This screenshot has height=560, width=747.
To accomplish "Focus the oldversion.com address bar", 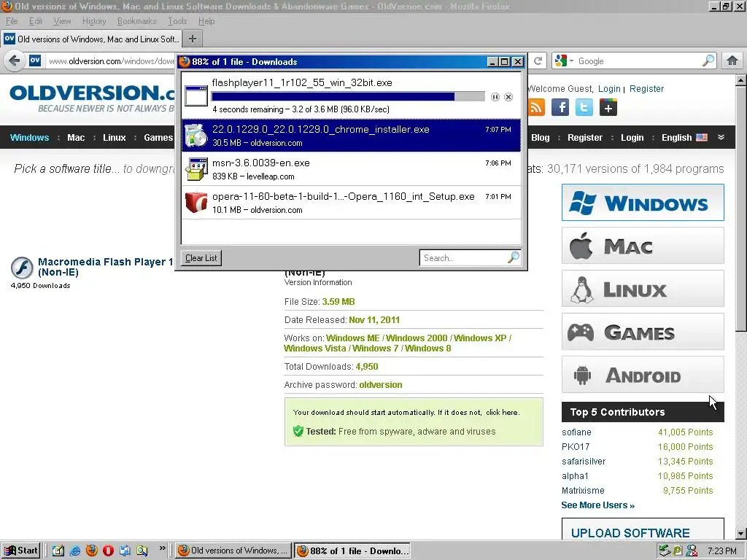I will 111,61.
